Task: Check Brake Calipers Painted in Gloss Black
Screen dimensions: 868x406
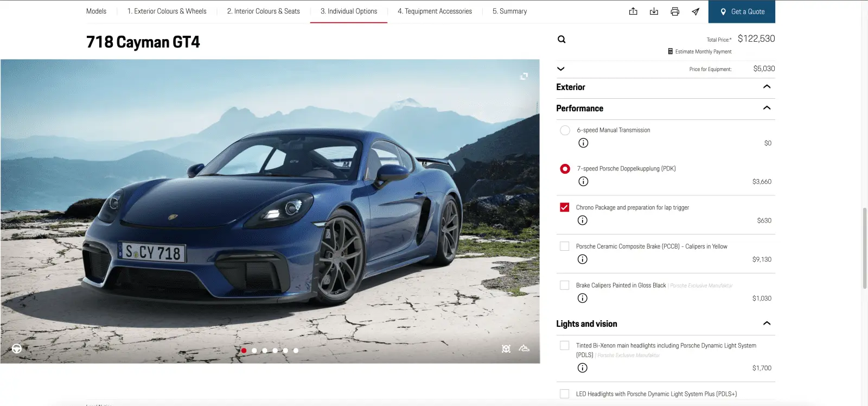Action: (565, 286)
